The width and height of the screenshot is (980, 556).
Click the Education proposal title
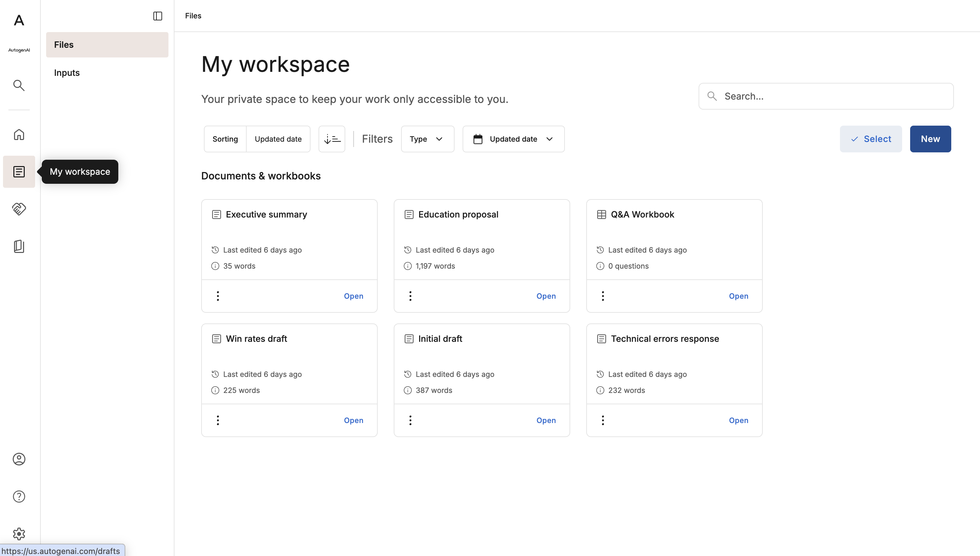[458, 215]
